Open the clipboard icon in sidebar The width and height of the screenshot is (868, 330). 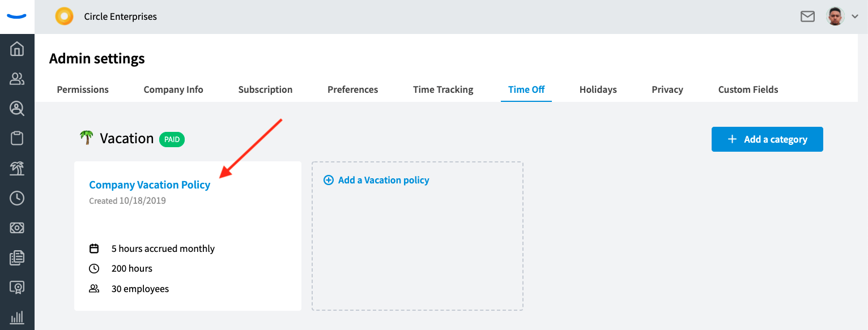tap(17, 138)
